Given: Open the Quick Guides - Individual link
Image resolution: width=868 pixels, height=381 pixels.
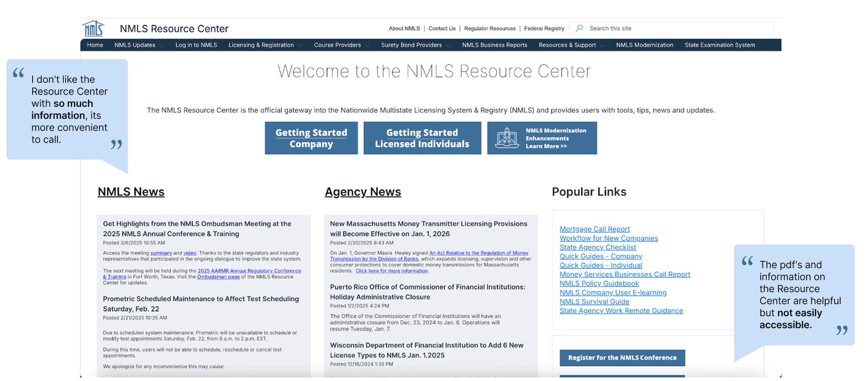Looking at the screenshot, I should pos(601,265).
